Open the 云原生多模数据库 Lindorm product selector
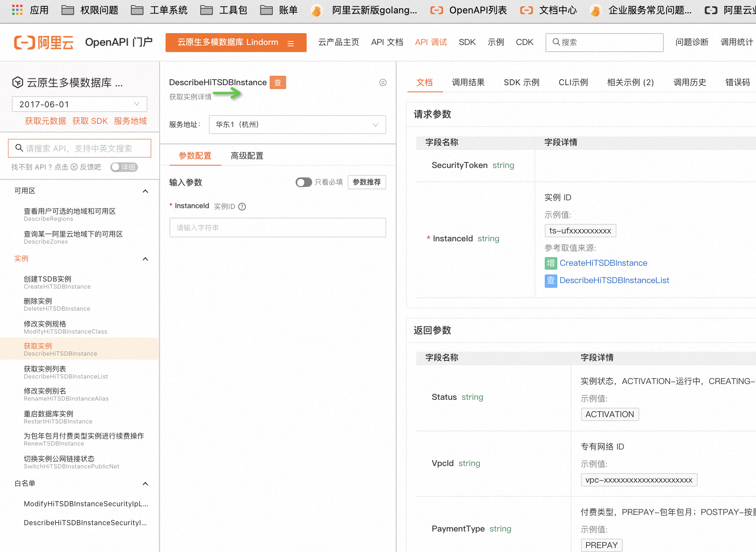756x552 pixels. 236,43
